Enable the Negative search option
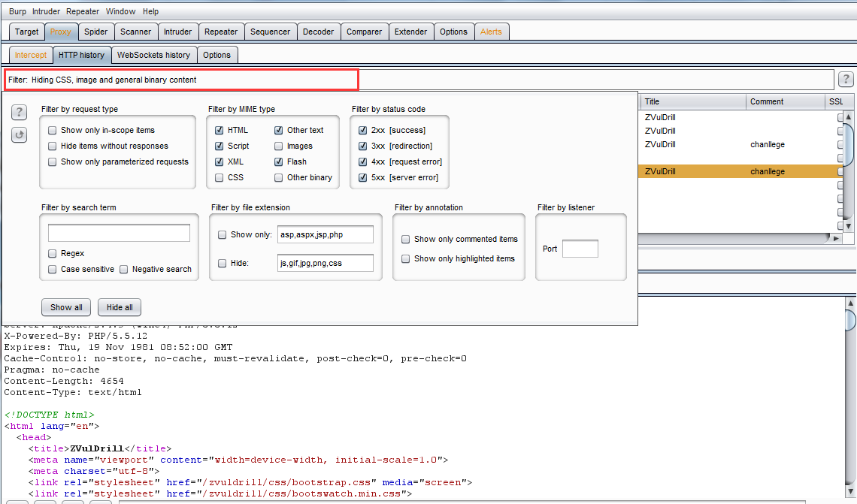Viewport: 857px width, 504px height. [x=123, y=269]
